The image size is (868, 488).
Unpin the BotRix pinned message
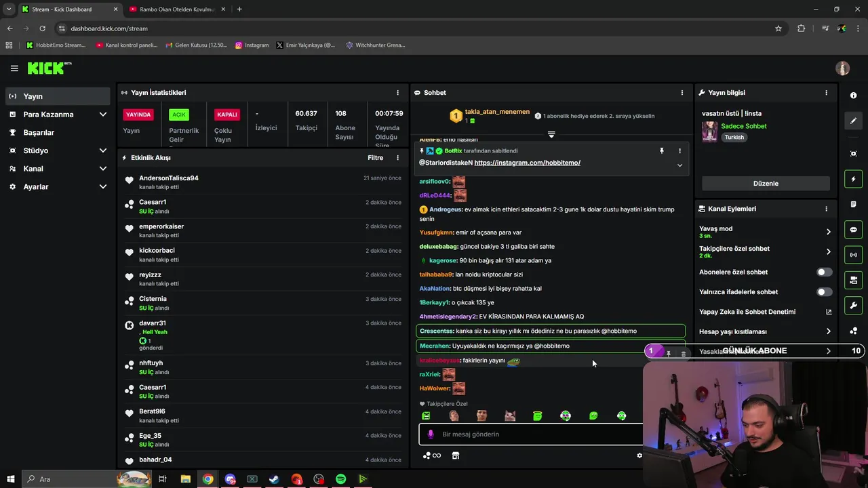662,151
